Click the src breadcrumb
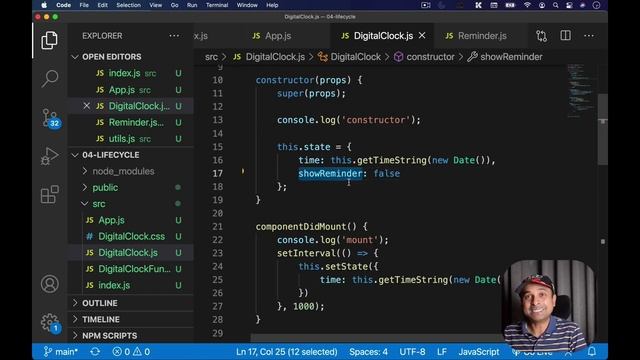The height and width of the screenshot is (360, 640). pos(211,57)
